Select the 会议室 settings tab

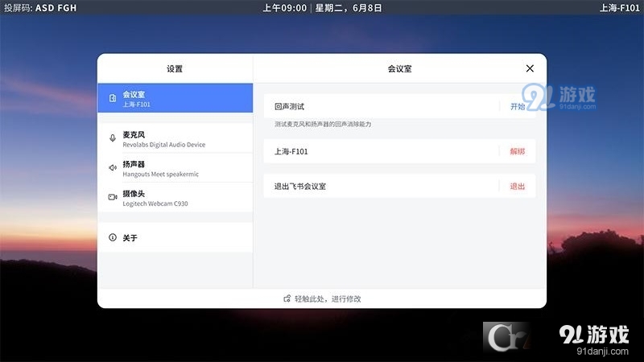[175, 98]
